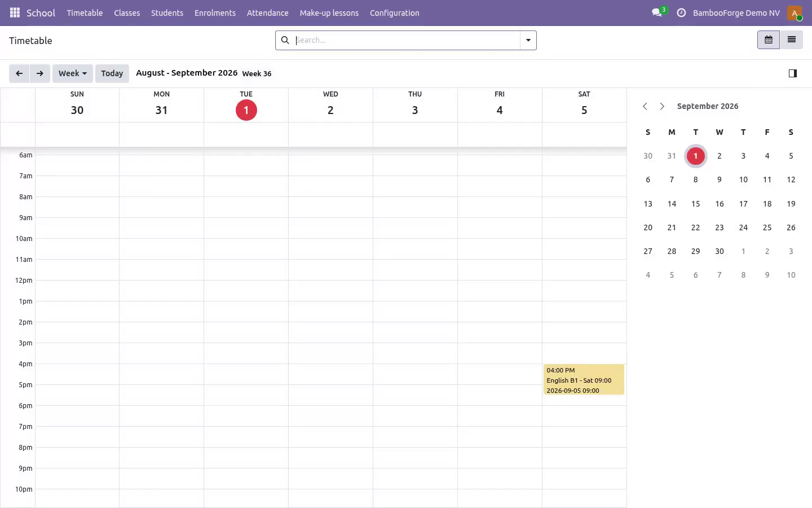Screen dimensions: 812x508
Task: Open the Attendance menu
Action: pos(268,13)
